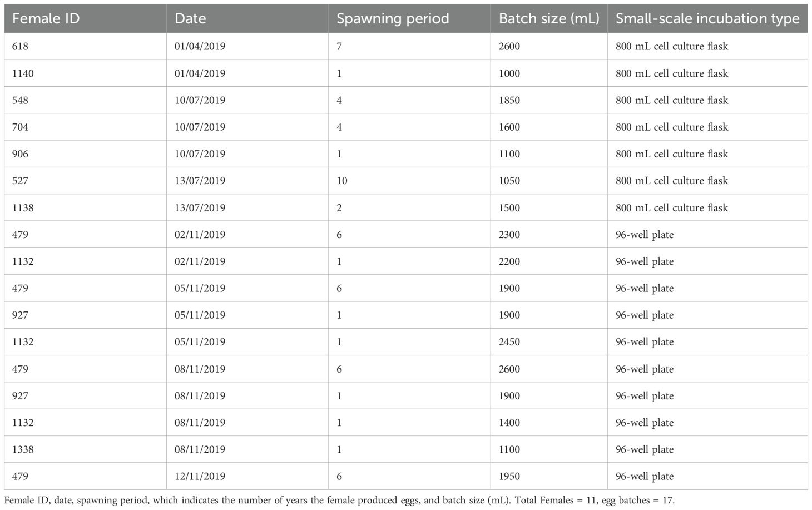
Task: Select batch size cell 2300
Action: (509, 235)
